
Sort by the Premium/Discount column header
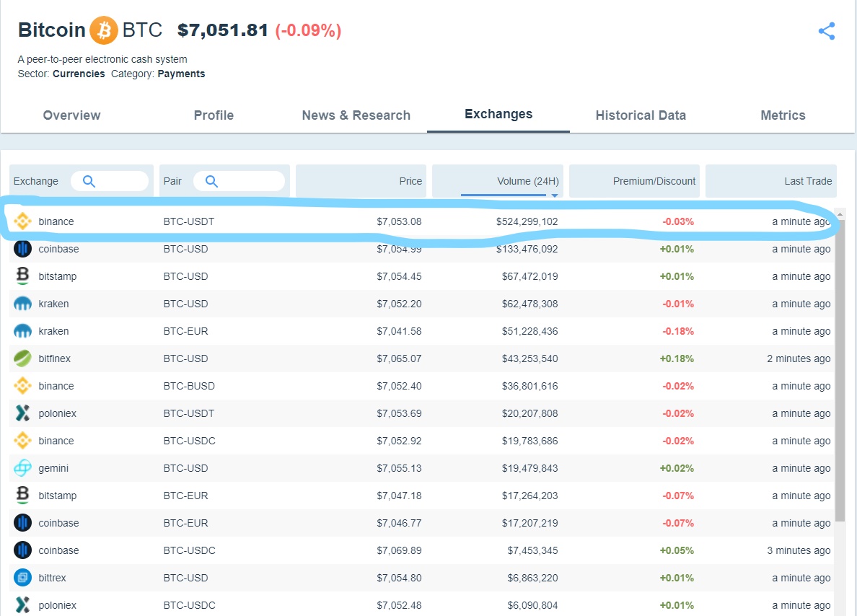634,181
